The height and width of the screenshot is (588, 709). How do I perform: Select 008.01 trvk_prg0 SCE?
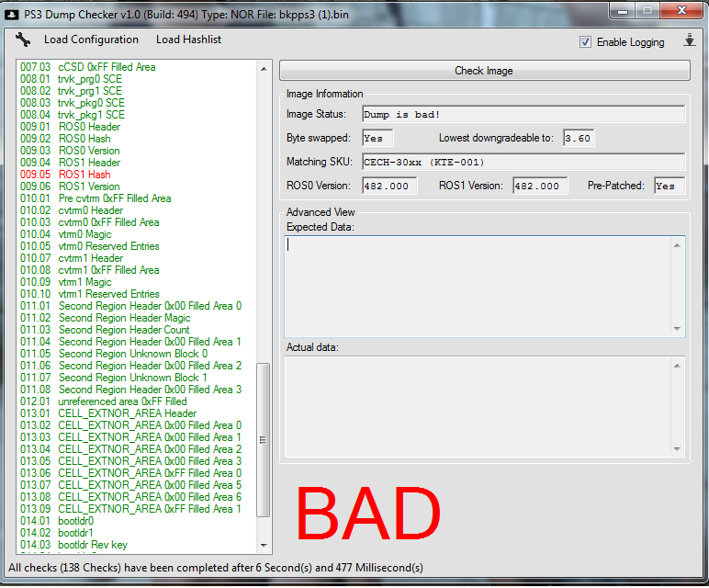tap(71, 79)
